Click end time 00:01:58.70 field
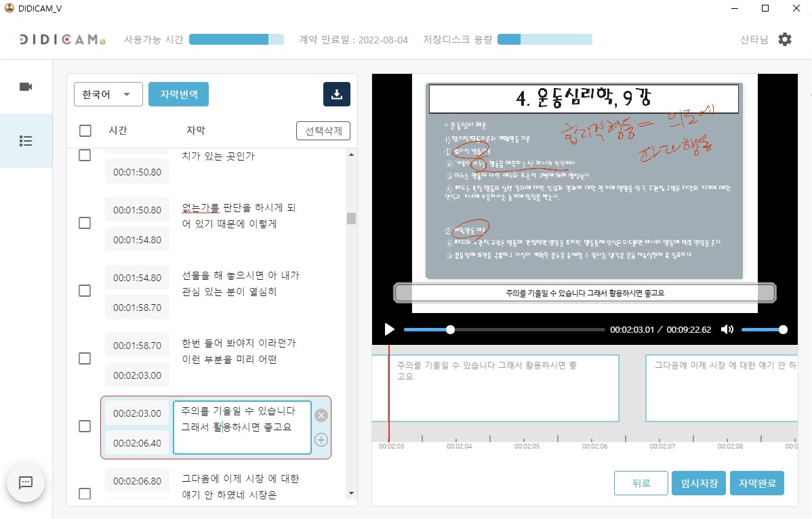 pos(137,308)
